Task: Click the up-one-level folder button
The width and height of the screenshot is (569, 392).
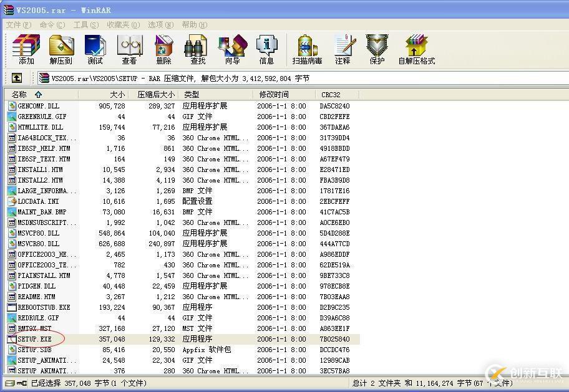Action: (x=17, y=78)
